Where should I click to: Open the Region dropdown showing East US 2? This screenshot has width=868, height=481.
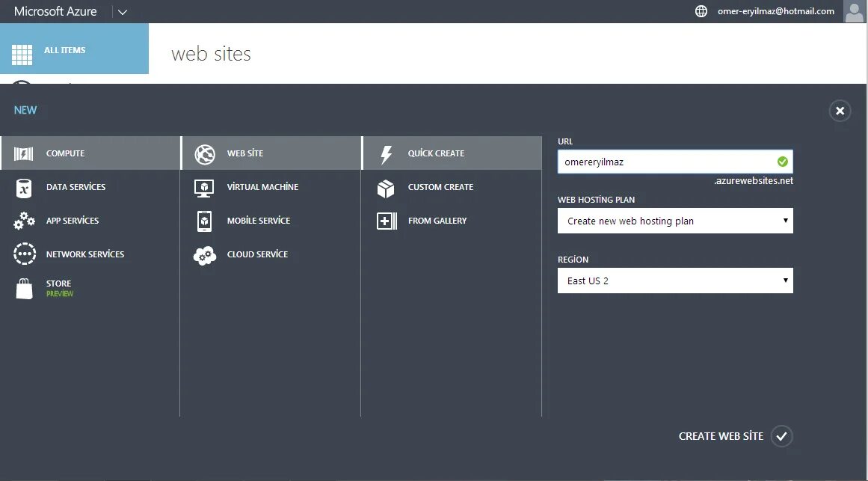(675, 281)
